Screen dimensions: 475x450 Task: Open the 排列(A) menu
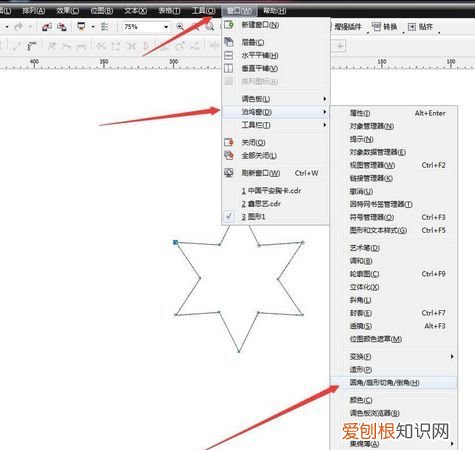coord(34,11)
